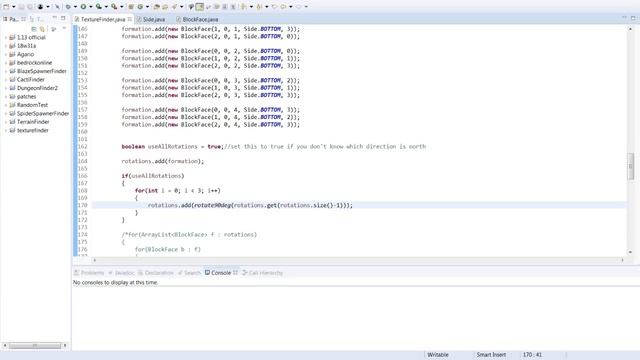This screenshot has width=640, height=360.
Task: Click the editor horizontal scrollbar right arrow
Action: point(622,260)
